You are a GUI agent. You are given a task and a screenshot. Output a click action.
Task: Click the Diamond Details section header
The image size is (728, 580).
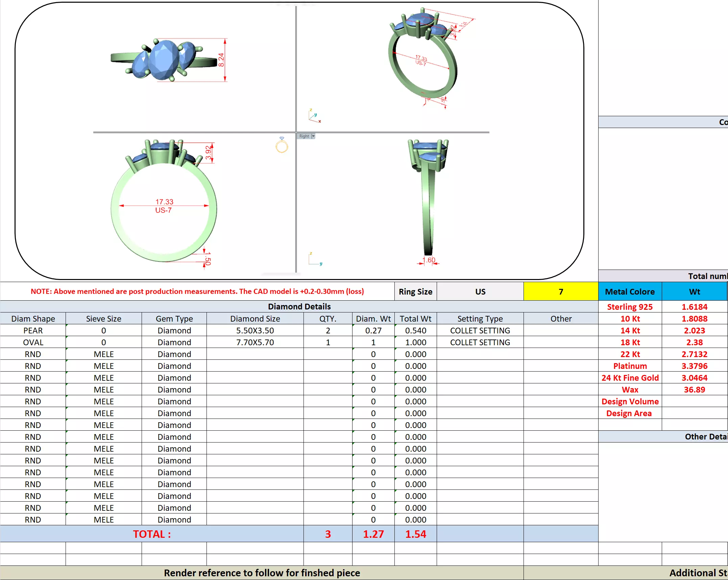pos(299,306)
